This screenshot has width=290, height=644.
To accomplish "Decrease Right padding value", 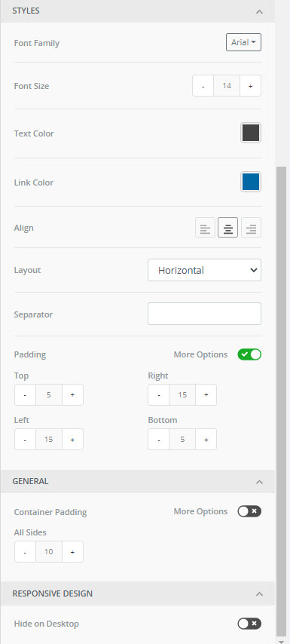I will [x=159, y=394].
